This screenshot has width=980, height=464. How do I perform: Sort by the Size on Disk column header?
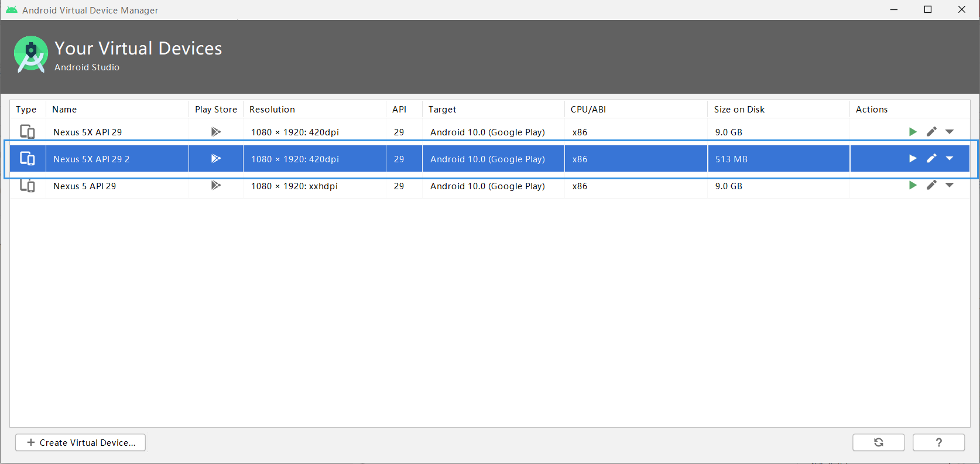tap(779, 110)
